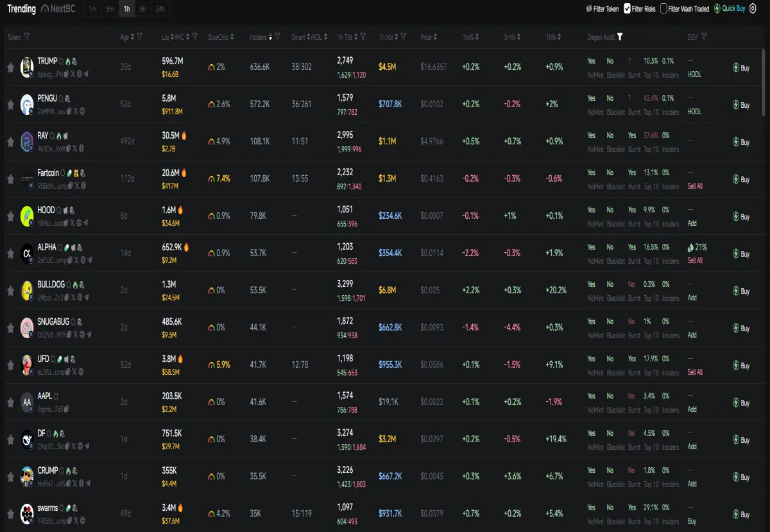Open the Degen Audit filter funnel
This screenshot has height=532, width=770.
620,37
